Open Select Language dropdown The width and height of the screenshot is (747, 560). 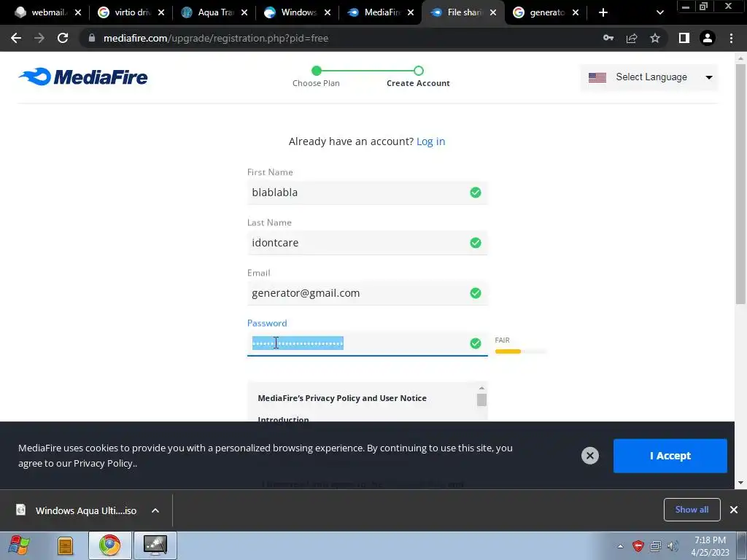649,77
